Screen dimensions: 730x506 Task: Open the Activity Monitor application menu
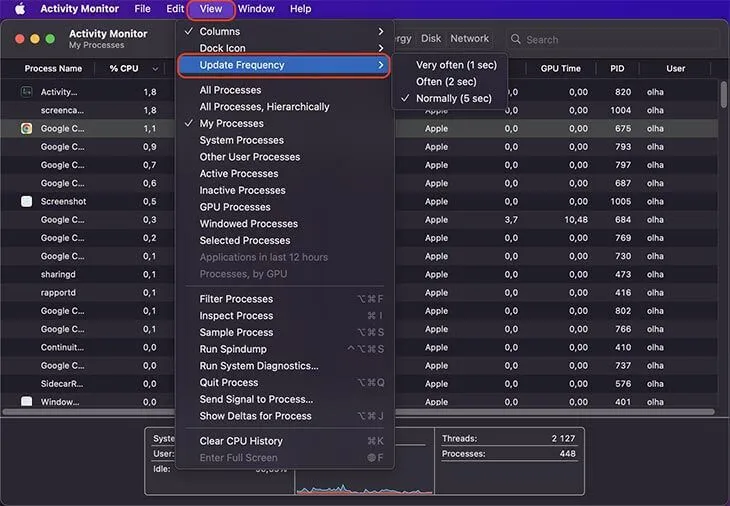79,9
